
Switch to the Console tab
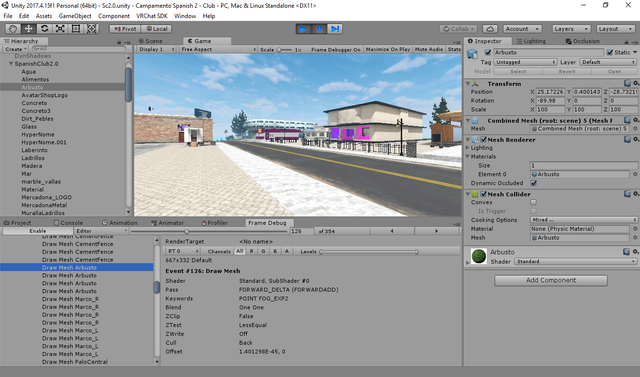click(x=68, y=223)
